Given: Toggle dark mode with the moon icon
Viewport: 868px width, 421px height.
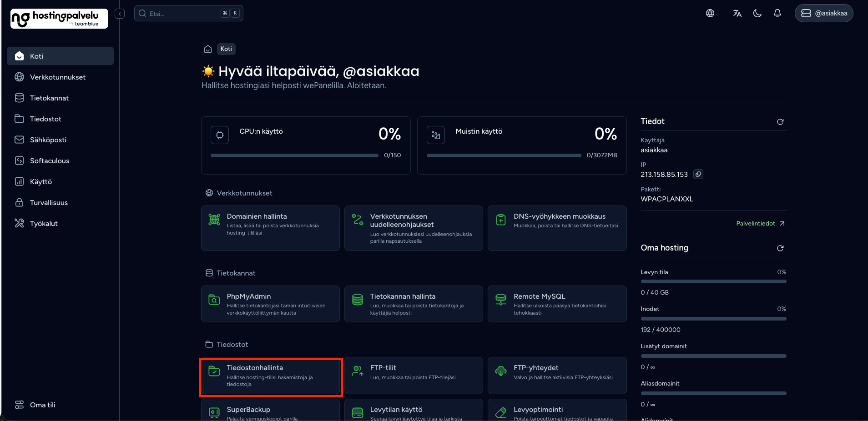Looking at the screenshot, I should point(757,13).
